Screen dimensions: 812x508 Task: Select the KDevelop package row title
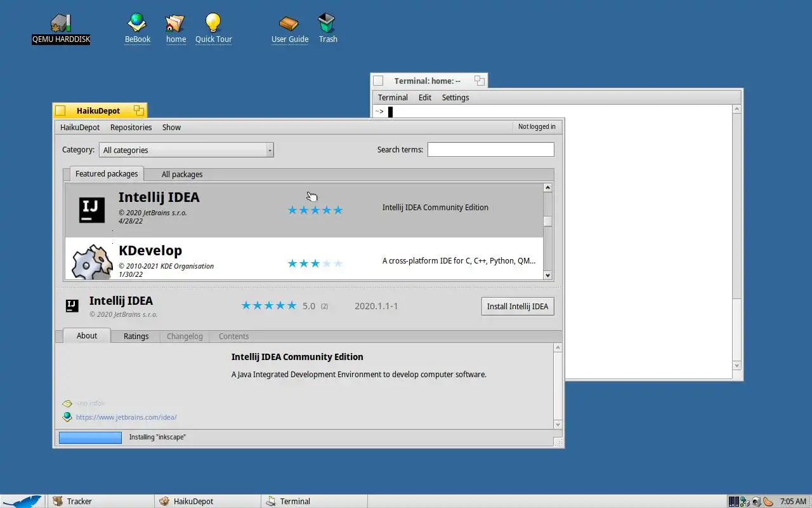coord(150,250)
